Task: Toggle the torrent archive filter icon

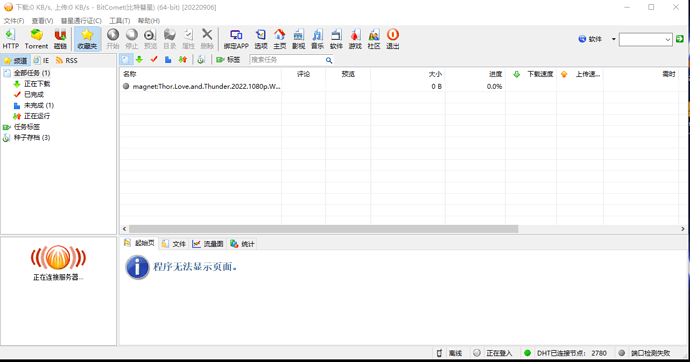Action: click(x=201, y=59)
